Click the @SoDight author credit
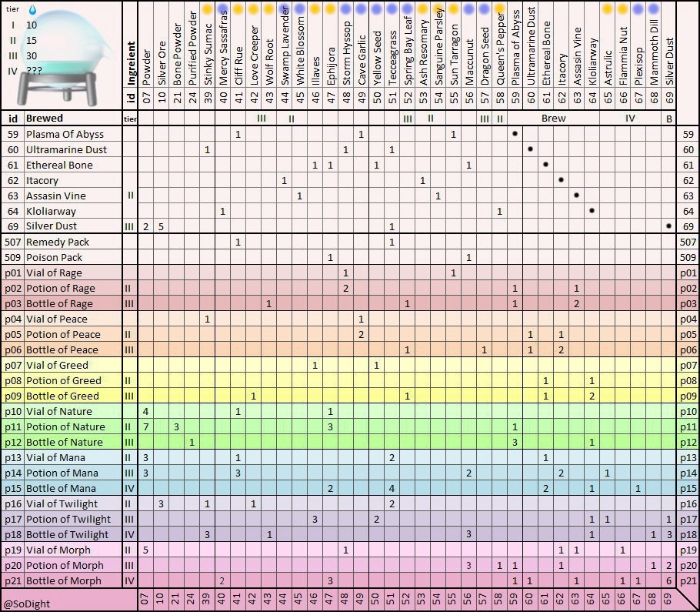The height and width of the screenshot is (612, 700). click(27, 604)
